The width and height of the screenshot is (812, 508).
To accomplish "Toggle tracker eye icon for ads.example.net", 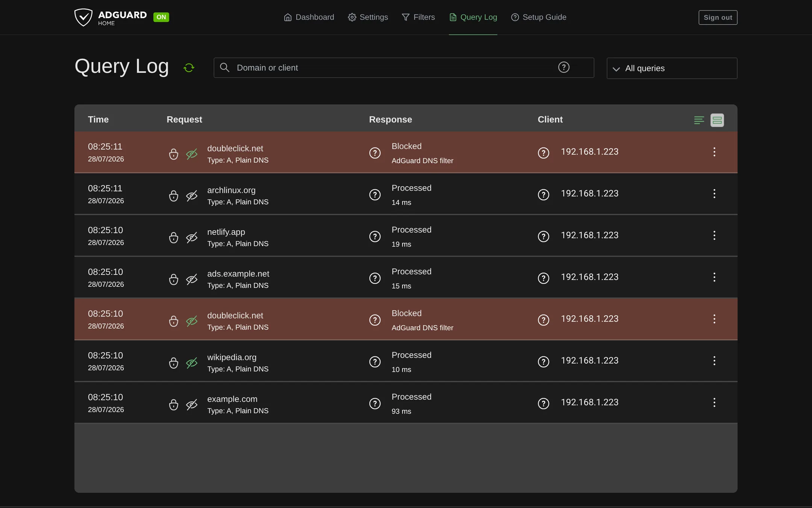I will coord(192,279).
